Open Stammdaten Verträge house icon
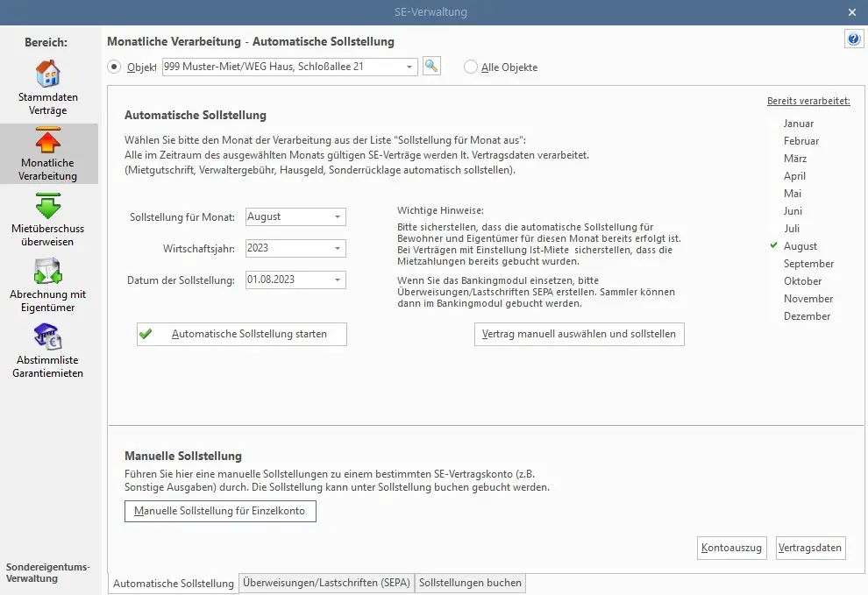868x595 pixels. coord(48,73)
